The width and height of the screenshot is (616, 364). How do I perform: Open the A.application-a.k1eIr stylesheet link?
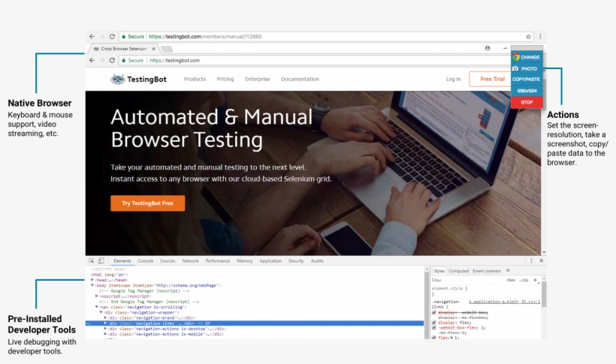point(504,302)
